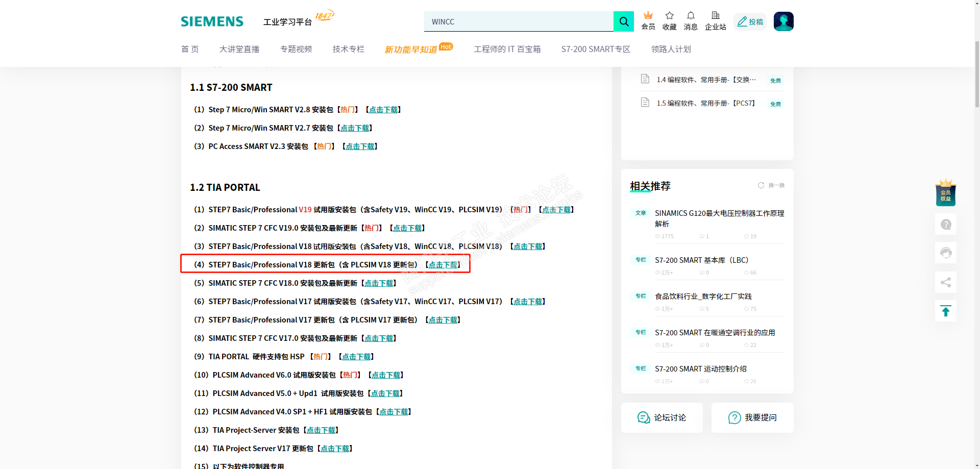The height and width of the screenshot is (469, 980).
Task: Download PC Access SMART V2.3 安装包
Action: pos(360,146)
